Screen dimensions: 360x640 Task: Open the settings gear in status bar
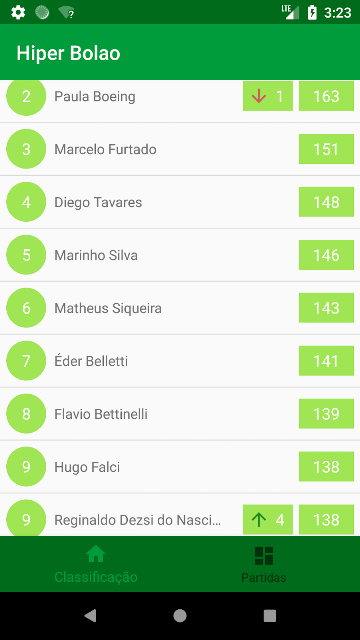point(18,12)
